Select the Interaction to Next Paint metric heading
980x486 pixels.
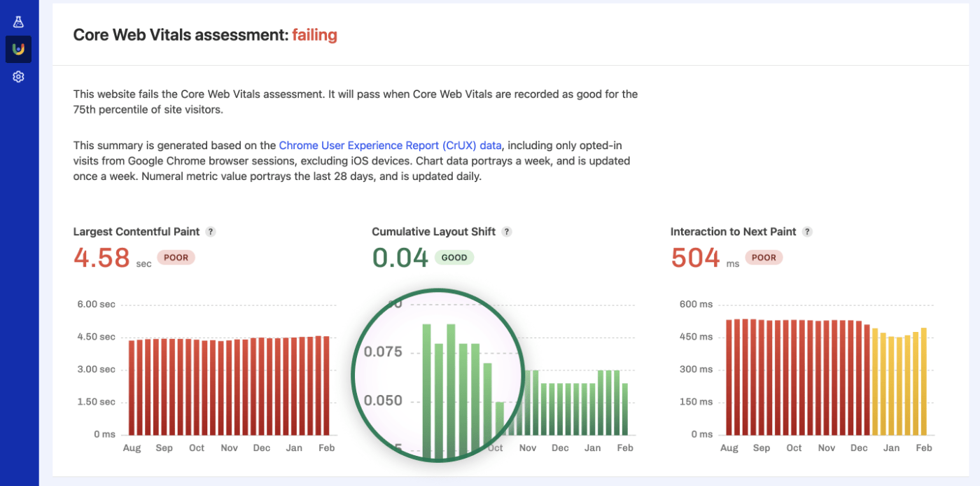coord(734,231)
